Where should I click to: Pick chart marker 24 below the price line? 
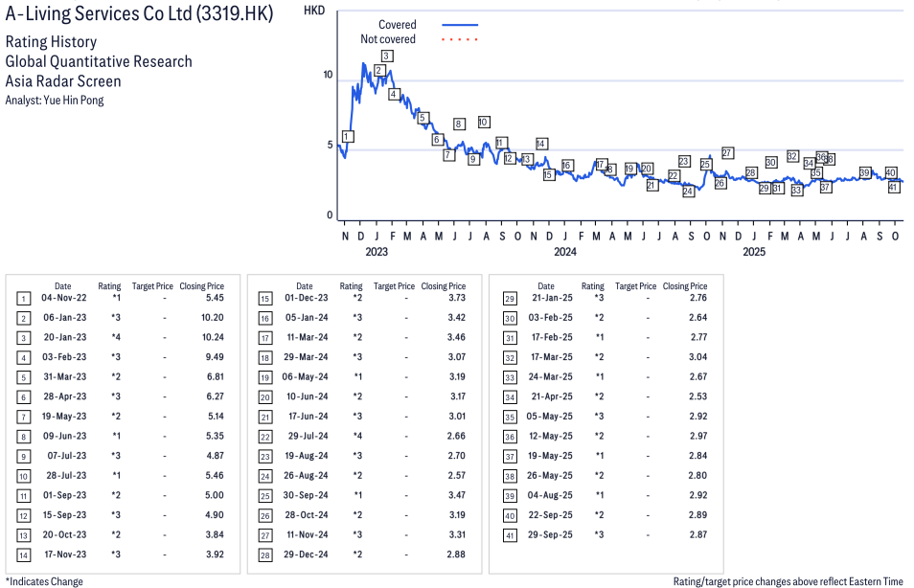coord(688,192)
